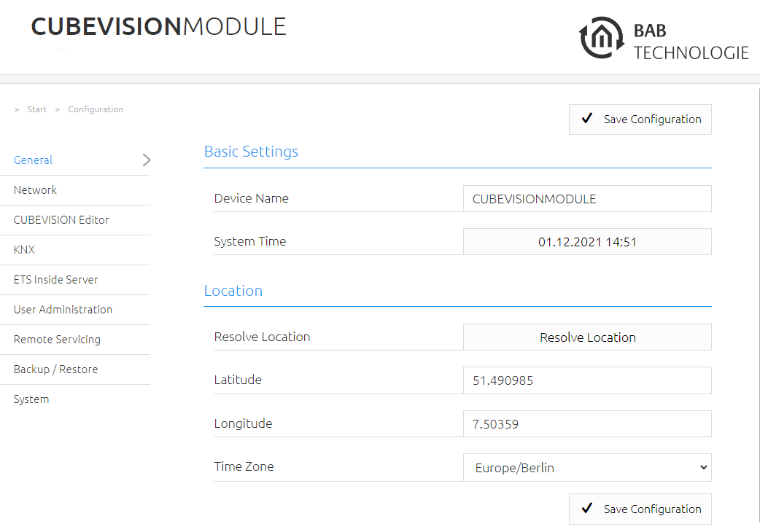The height and width of the screenshot is (532, 760).
Task: Click the Latitude input field
Action: (x=587, y=380)
